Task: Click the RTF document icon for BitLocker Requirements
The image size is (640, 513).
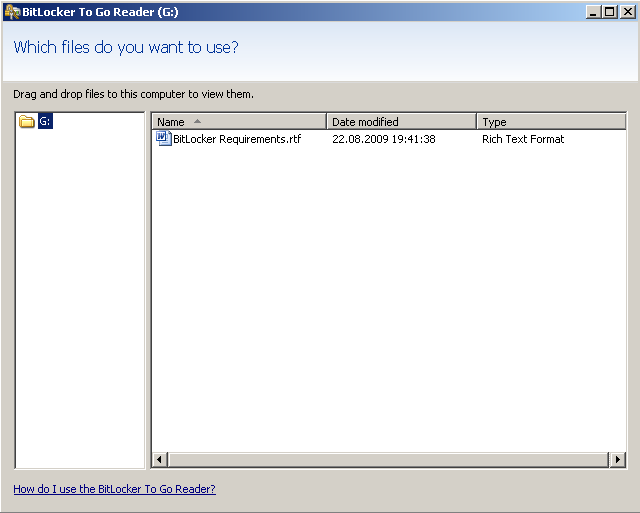Action: 164,139
